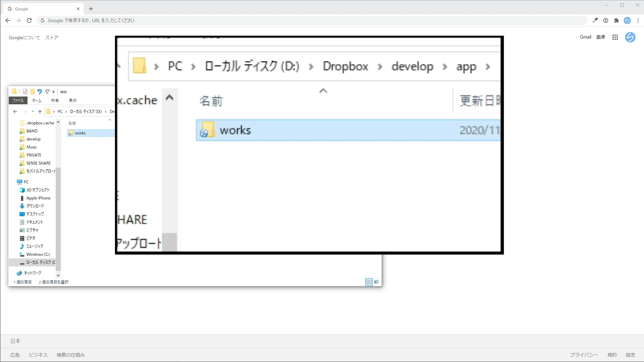Viewport: 644px width, 362px height.
Task: Click the properties icon in Explorer quick access toolbar
Action: point(25,92)
